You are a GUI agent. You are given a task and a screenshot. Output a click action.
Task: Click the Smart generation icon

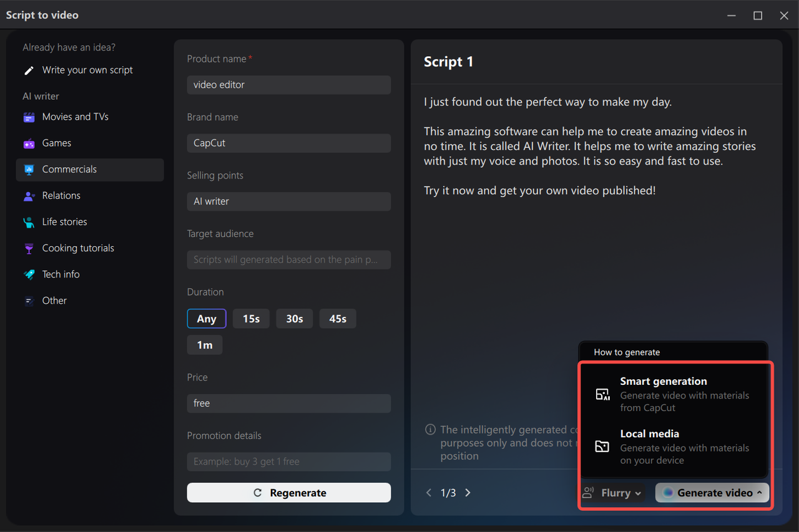click(x=604, y=394)
